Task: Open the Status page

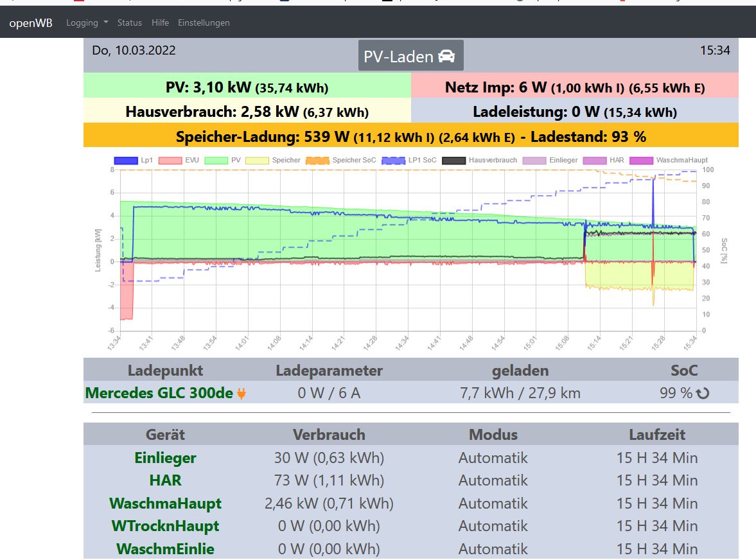Action: point(129,22)
